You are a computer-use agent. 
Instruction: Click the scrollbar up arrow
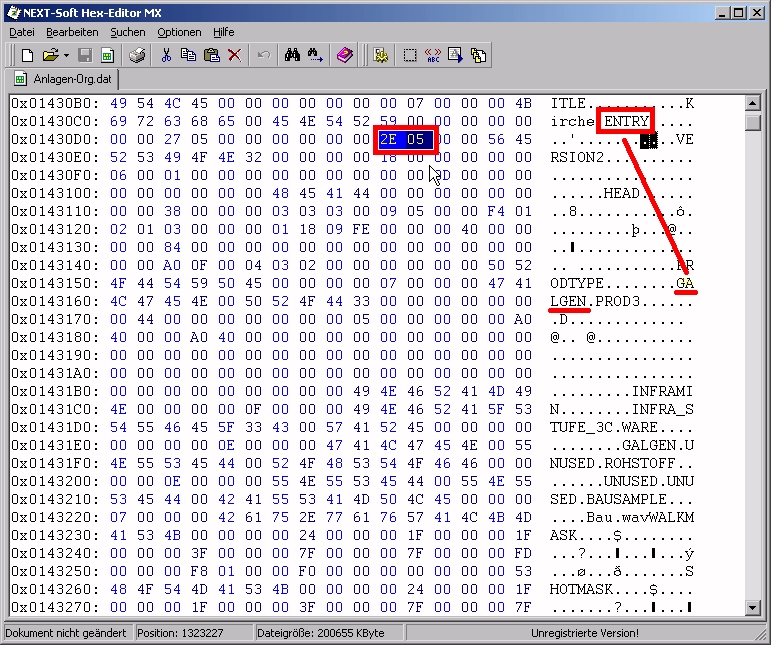[754, 103]
